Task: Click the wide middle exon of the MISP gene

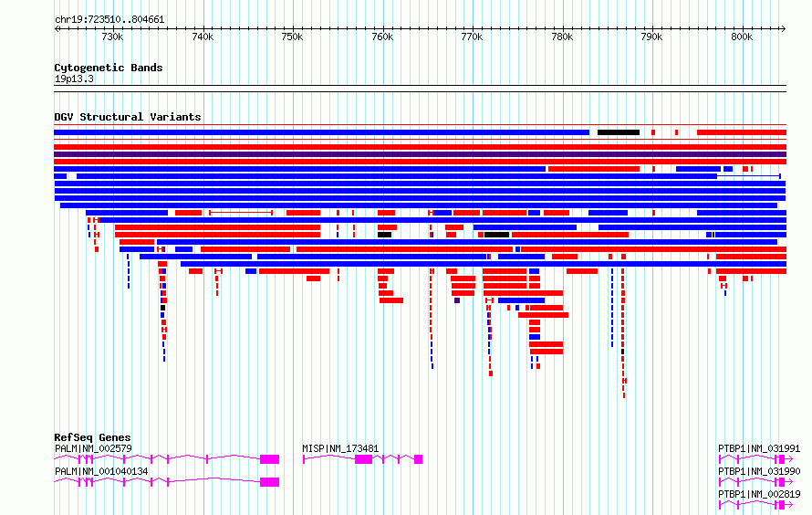Action: 363,459
